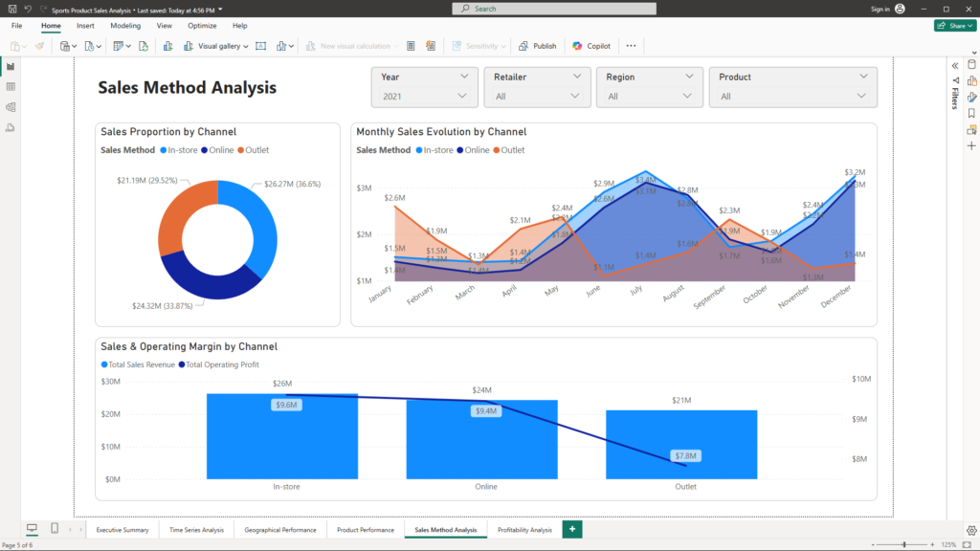Click the zoom slider at bottom right
The width and height of the screenshot is (980, 551).
[904, 544]
